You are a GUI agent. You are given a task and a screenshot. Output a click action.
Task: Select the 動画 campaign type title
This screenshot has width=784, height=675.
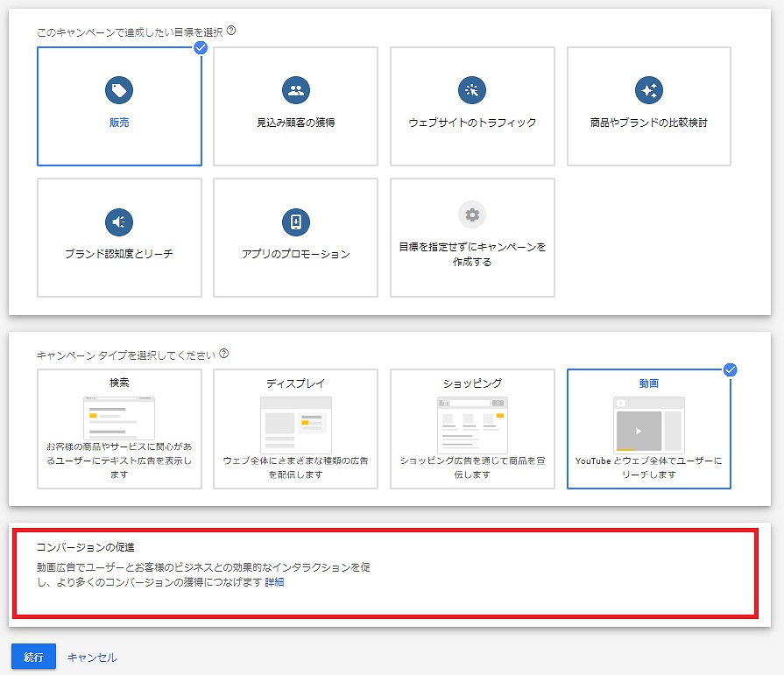(x=649, y=383)
